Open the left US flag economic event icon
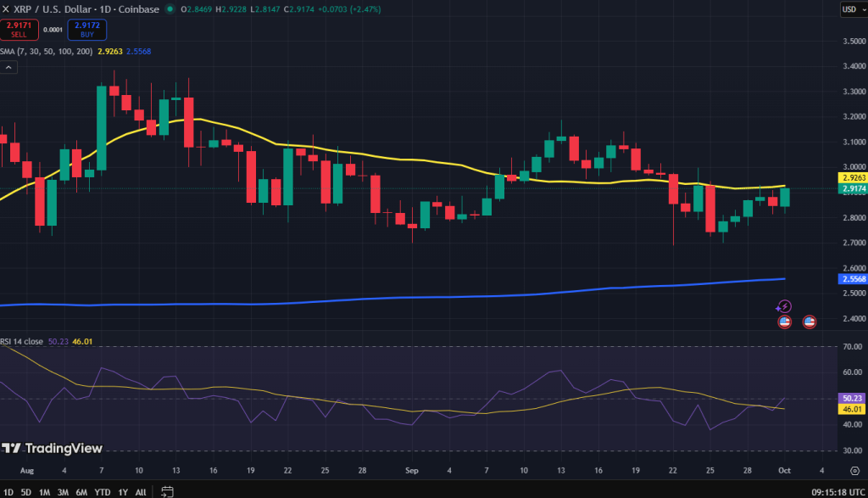This screenshot has width=868, height=498. point(784,321)
